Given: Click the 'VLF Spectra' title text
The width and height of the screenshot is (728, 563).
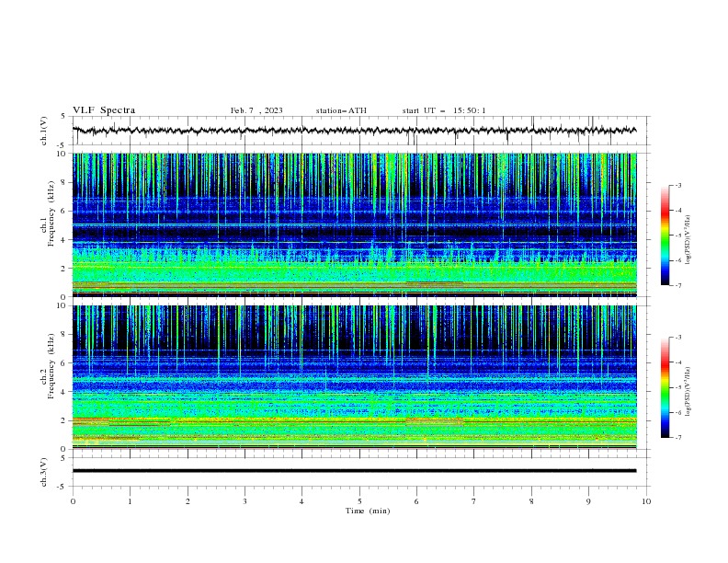Looking at the screenshot, I should 104,110.
